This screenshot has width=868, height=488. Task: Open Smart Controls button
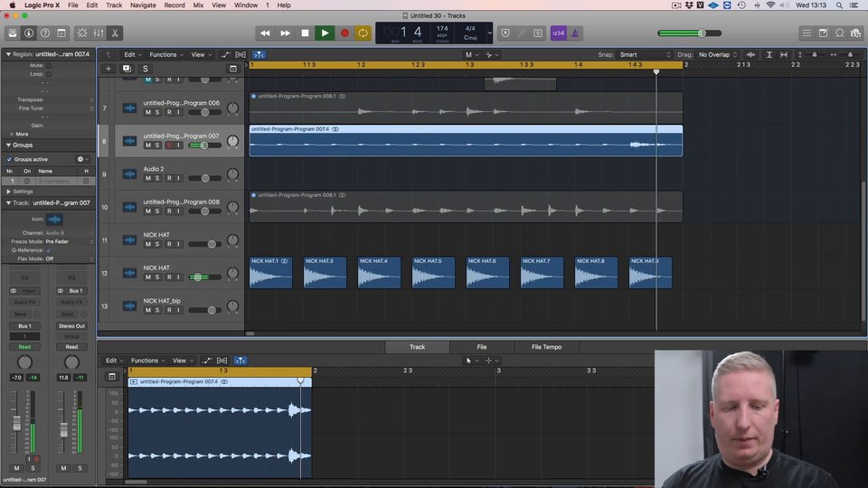[82, 33]
